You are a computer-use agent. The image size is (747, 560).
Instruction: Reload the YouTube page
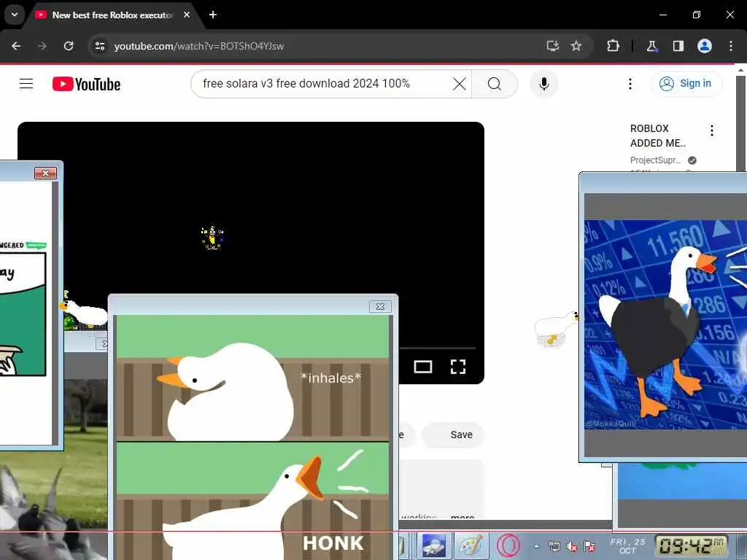tap(69, 46)
